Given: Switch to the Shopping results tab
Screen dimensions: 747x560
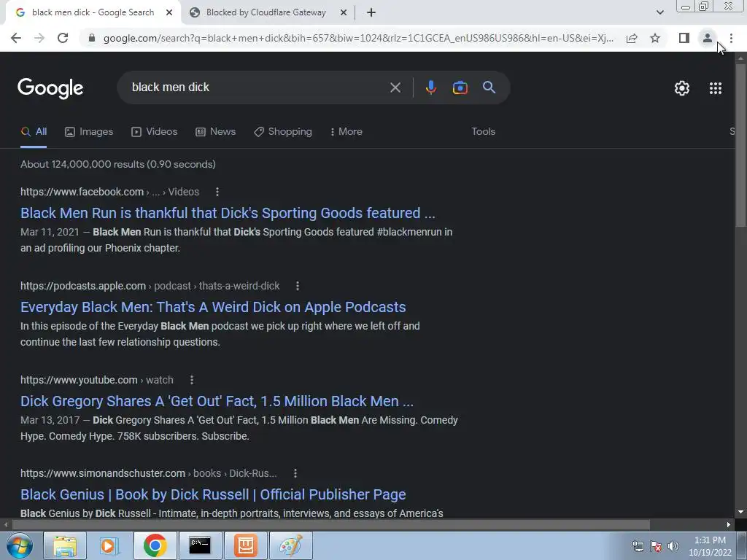Looking at the screenshot, I should pos(283,132).
